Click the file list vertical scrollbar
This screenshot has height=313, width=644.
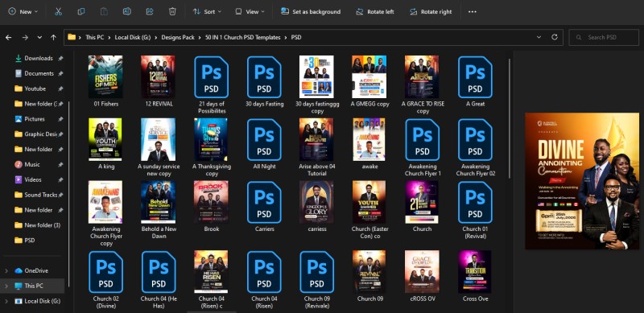point(510,118)
